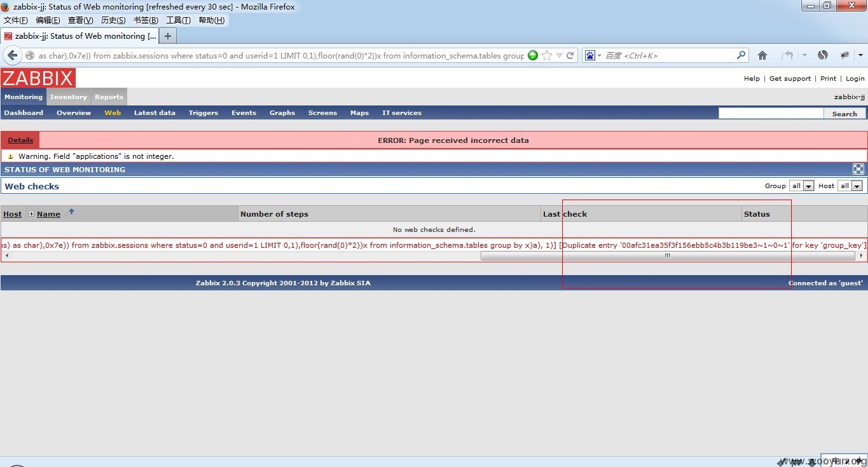This screenshot has width=868, height=467.
Task: Click the Get support link
Action: 790,79
